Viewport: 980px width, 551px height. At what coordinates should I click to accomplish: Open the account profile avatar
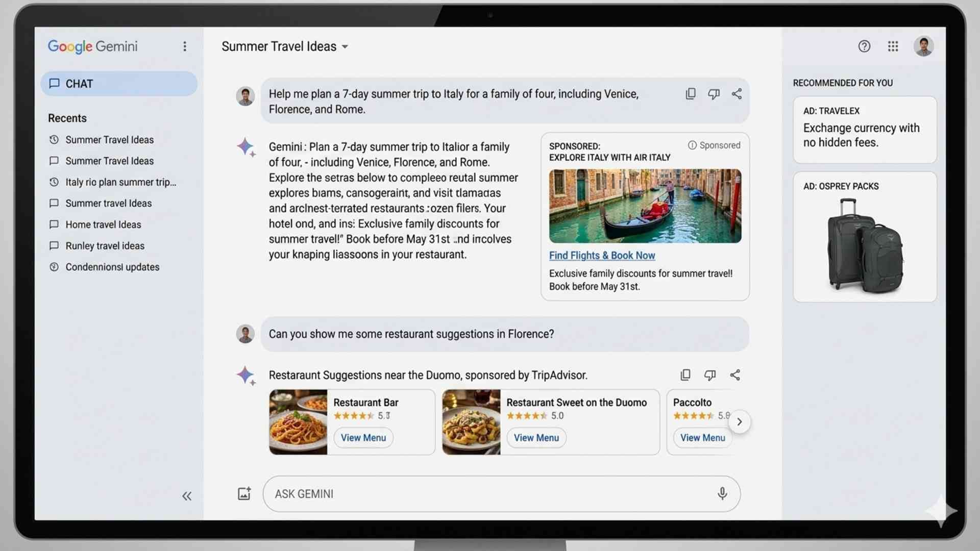point(923,46)
